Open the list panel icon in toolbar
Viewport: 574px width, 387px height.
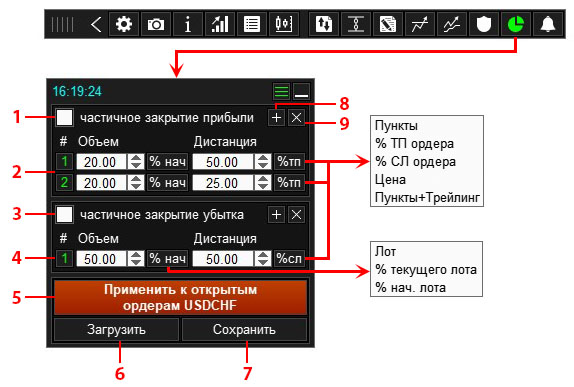(x=252, y=25)
